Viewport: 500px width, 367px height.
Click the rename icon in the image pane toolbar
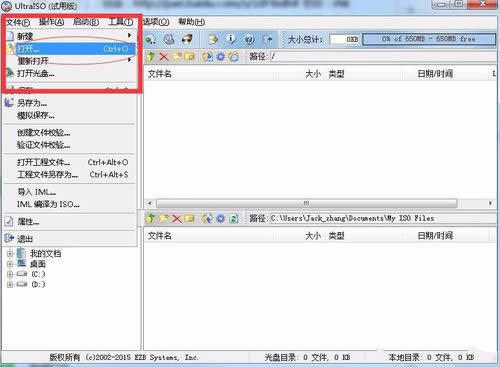coord(189,57)
